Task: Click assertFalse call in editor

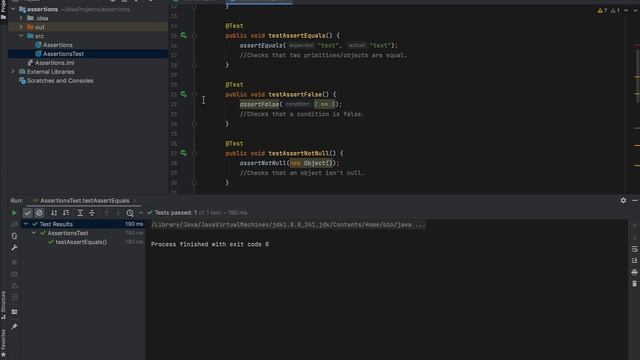Action: pos(260,104)
